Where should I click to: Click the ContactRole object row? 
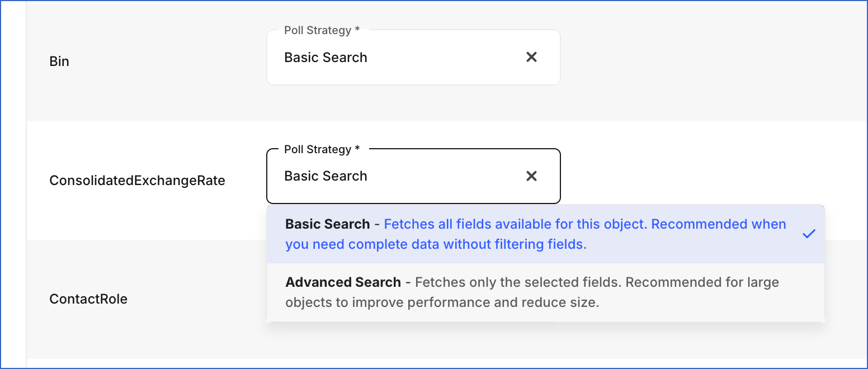(x=88, y=299)
